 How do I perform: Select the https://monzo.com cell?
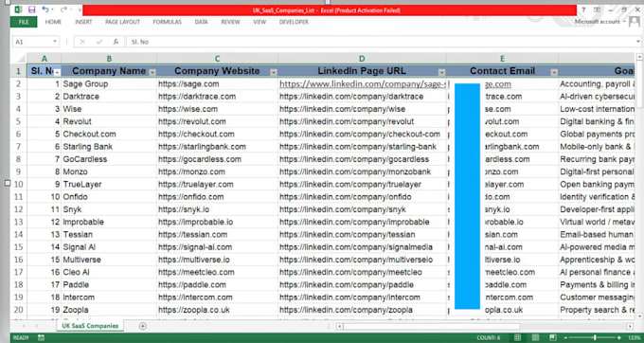[217, 171]
